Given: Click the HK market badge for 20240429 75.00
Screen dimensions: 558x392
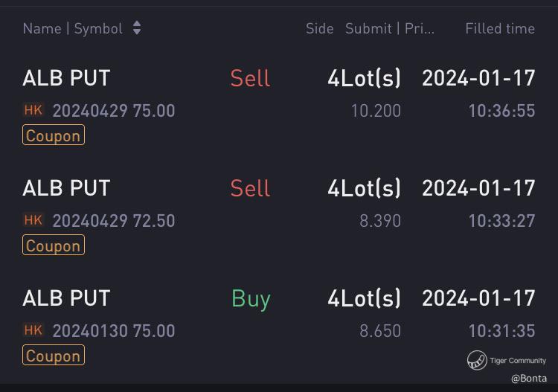Looking at the screenshot, I should [33, 110].
